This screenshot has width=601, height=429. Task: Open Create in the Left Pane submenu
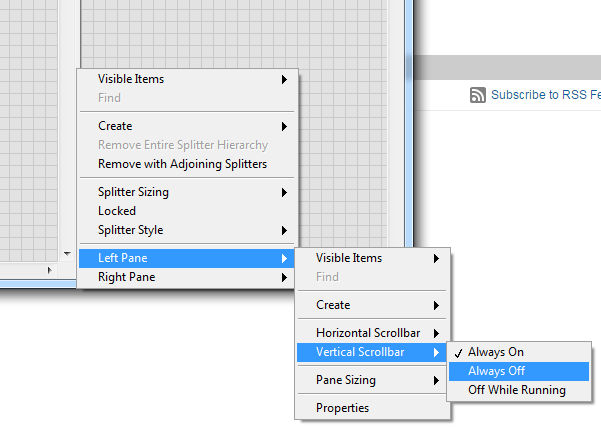pyautogui.click(x=333, y=305)
